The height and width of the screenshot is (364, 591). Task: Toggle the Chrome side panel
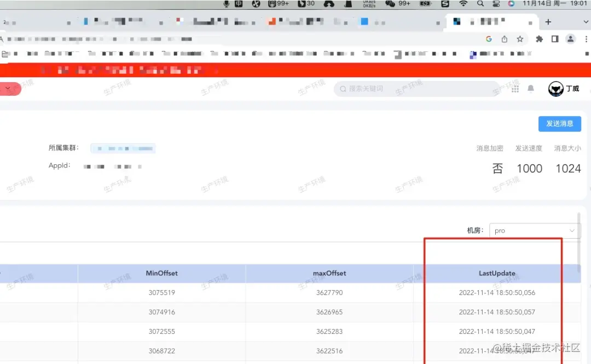[555, 39]
